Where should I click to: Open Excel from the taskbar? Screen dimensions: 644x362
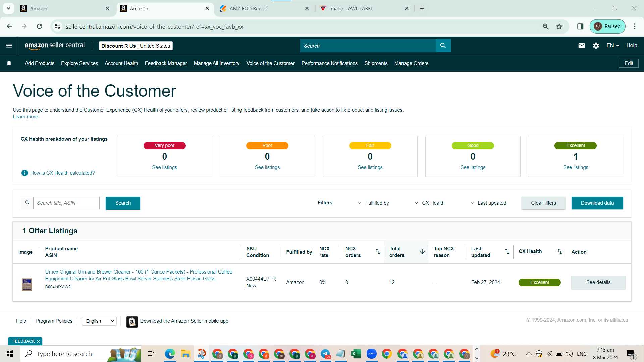pos(356,354)
